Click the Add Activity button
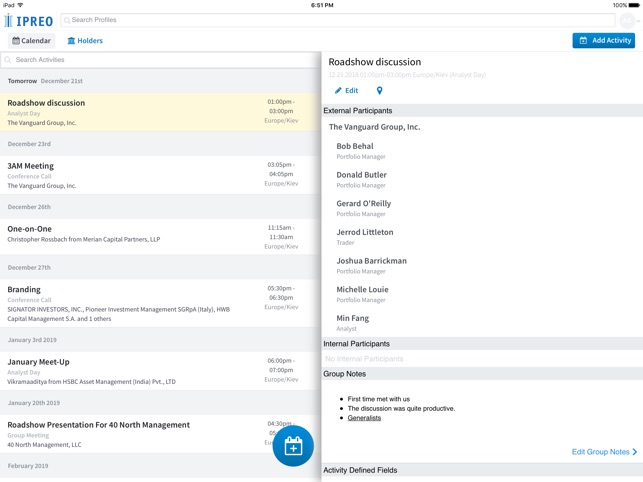643x482 pixels. coord(604,40)
